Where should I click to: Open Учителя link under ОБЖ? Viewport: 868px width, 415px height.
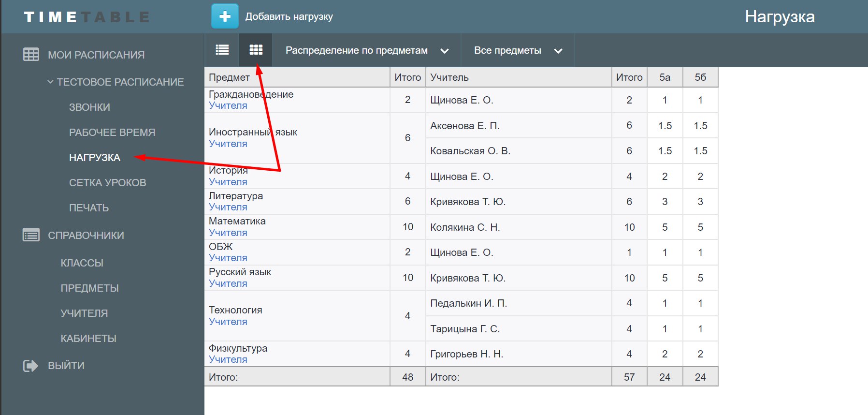tap(228, 258)
